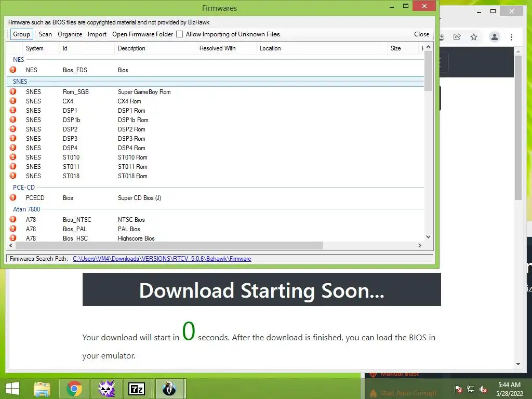Screen dimensions: 532x399
Task: Click the browser page vertical scrollbar thumb
Action: pos(518,127)
